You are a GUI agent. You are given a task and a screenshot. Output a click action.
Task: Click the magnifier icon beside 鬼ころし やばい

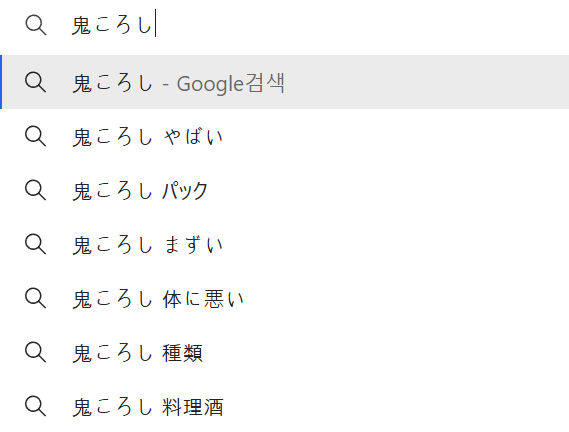[x=36, y=136]
